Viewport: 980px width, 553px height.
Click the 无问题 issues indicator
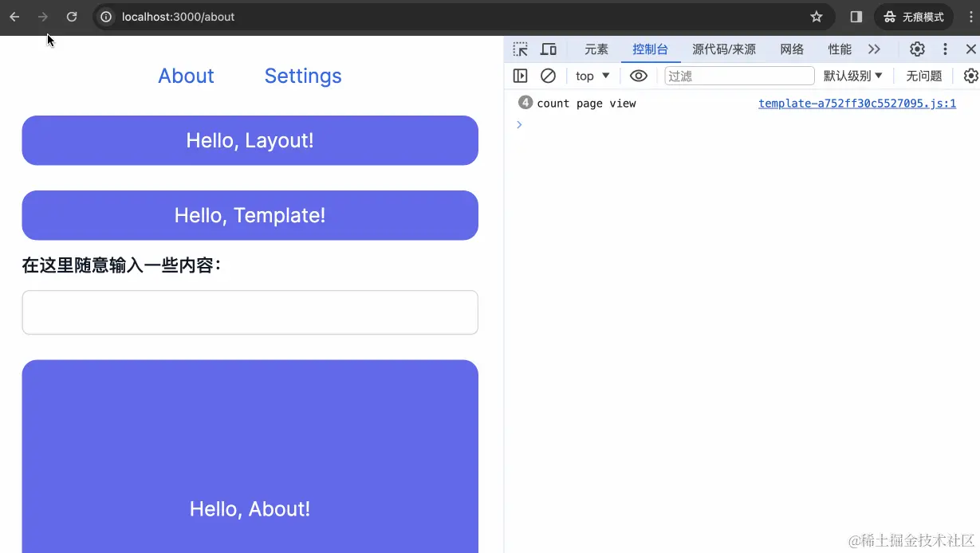(x=924, y=76)
